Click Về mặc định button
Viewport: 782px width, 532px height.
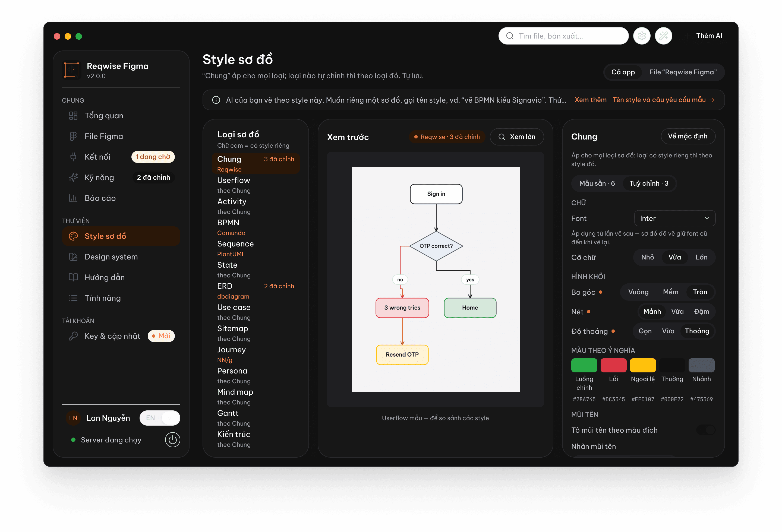pyautogui.click(x=688, y=136)
